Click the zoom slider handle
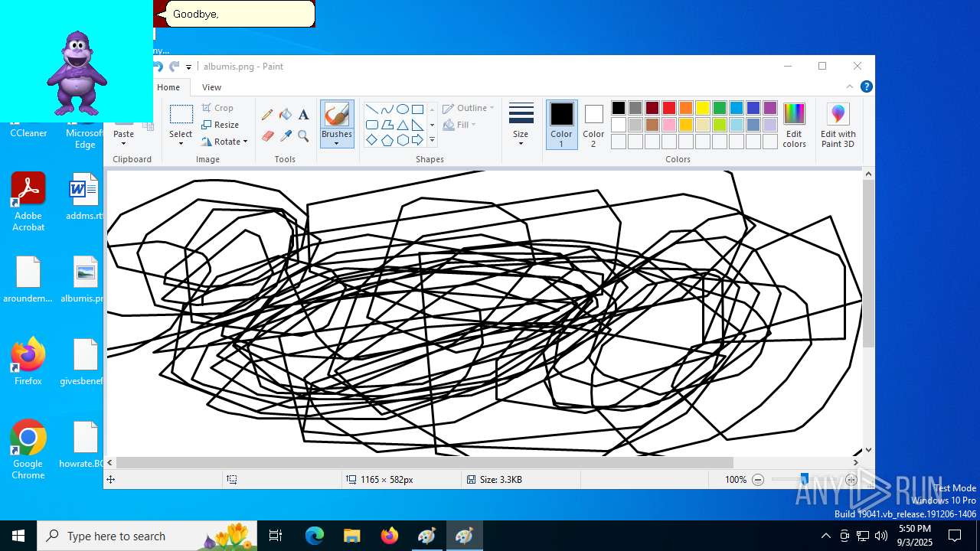Image resolution: width=980 pixels, height=551 pixels. [804, 480]
